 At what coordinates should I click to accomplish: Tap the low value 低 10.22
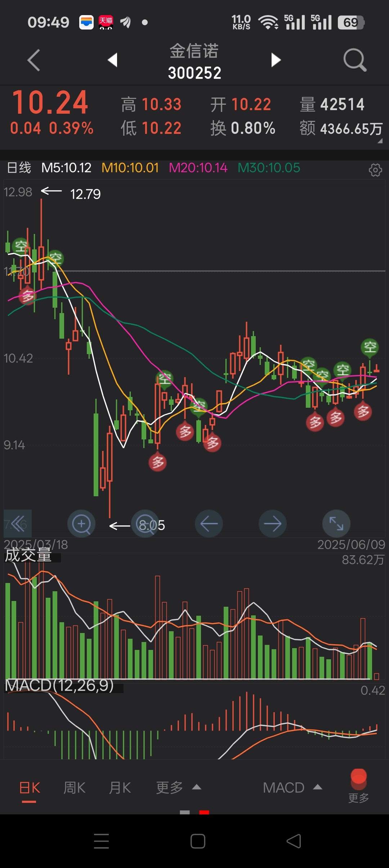coord(151,128)
